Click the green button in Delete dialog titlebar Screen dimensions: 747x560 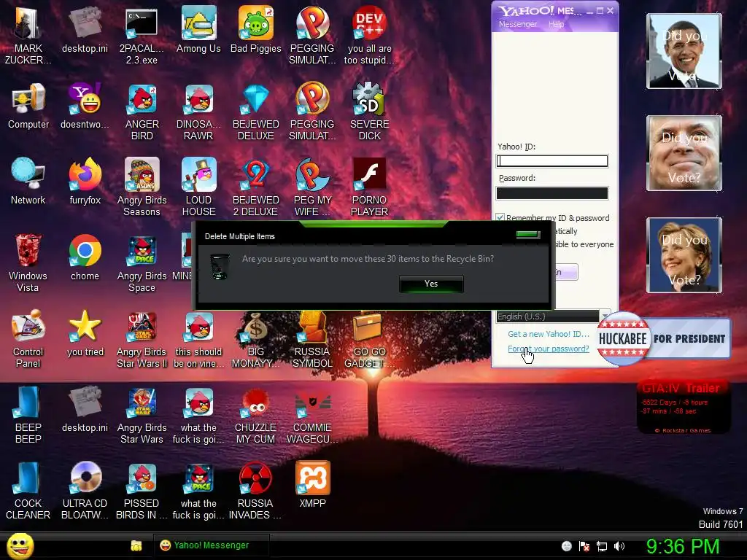(x=528, y=234)
